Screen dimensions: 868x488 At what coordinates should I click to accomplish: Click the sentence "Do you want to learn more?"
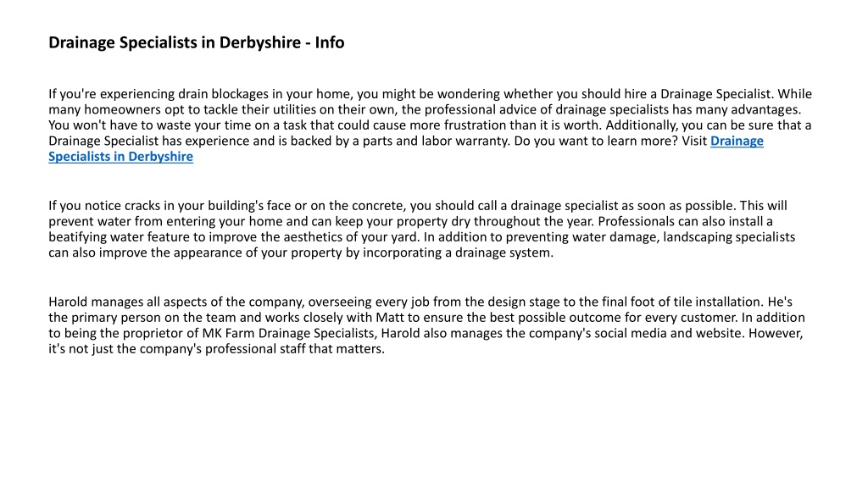pos(596,141)
